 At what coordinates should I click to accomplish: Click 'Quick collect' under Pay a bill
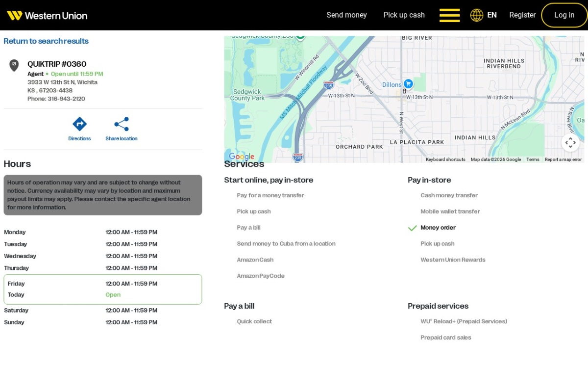254,321
